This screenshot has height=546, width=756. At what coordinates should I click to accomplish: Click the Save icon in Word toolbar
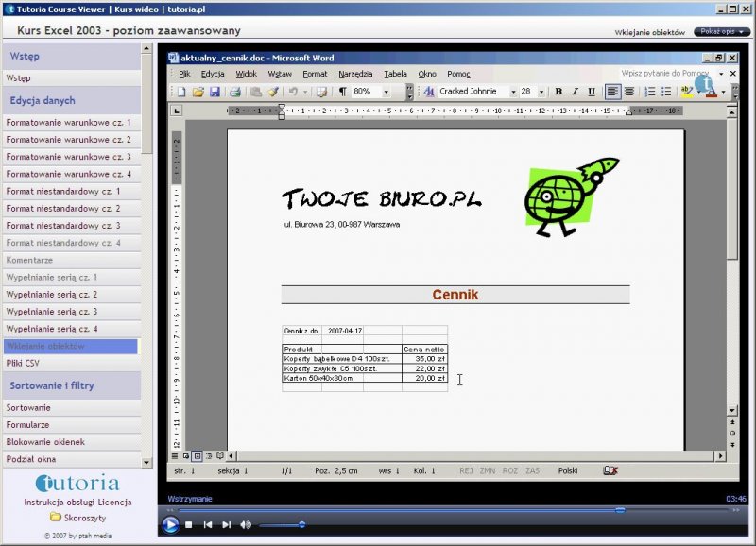point(215,92)
